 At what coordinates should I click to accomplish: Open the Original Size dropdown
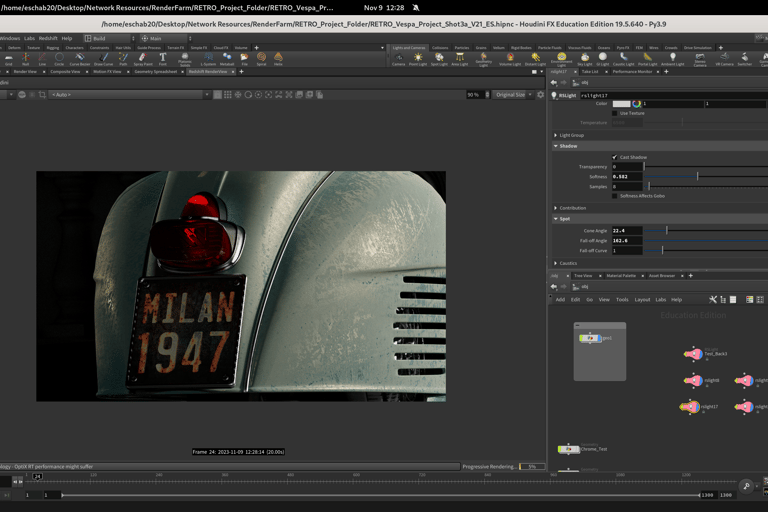(513, 95)
